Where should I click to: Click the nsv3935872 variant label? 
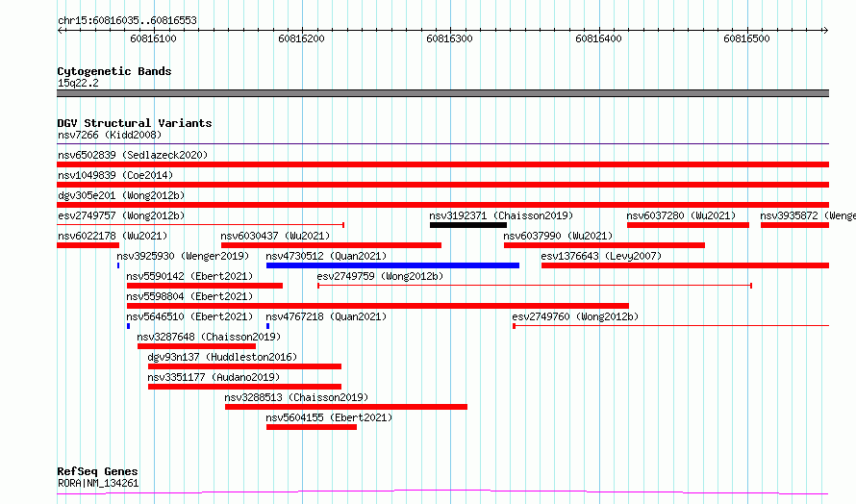pos(808,215)
